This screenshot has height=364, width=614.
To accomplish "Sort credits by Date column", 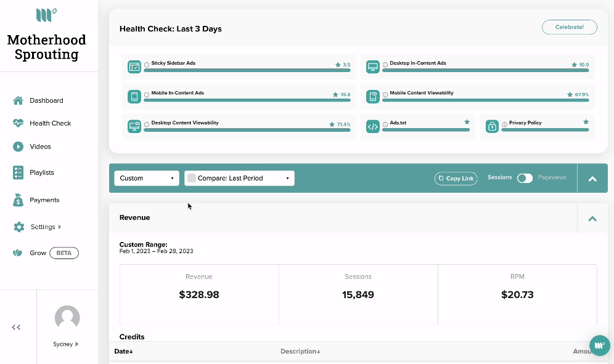I will click(123, 352).
